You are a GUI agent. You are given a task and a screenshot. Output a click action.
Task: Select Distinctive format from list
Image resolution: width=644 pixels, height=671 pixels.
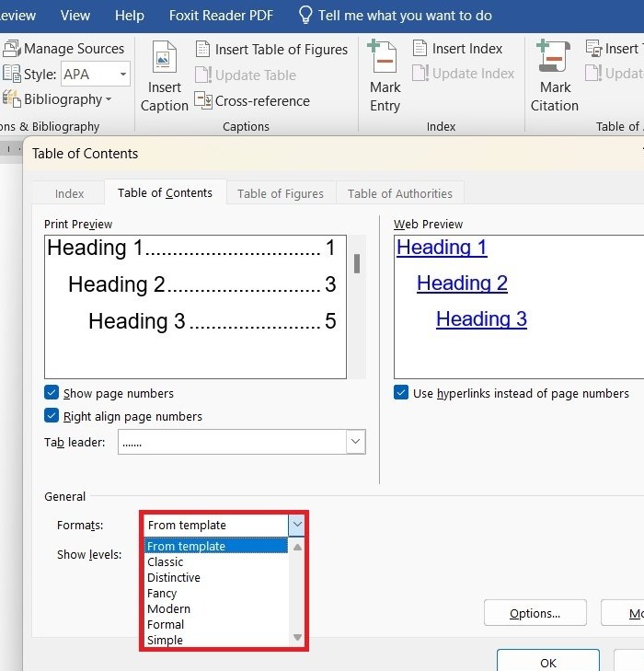coord(216,578)
